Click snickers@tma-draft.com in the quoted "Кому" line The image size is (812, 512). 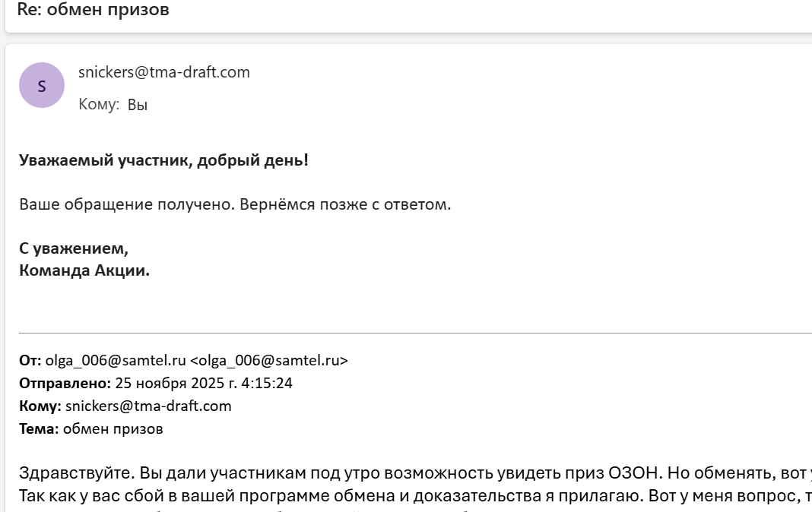(148, 406)
